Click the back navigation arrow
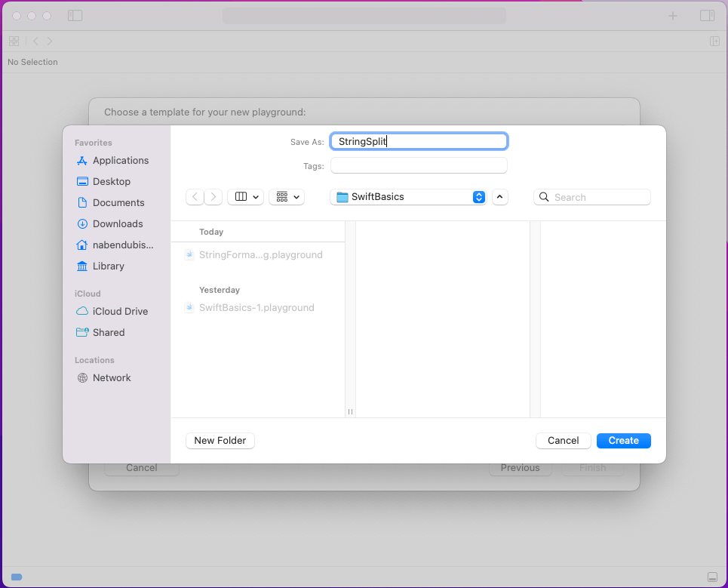 click(x=195, y=197)
